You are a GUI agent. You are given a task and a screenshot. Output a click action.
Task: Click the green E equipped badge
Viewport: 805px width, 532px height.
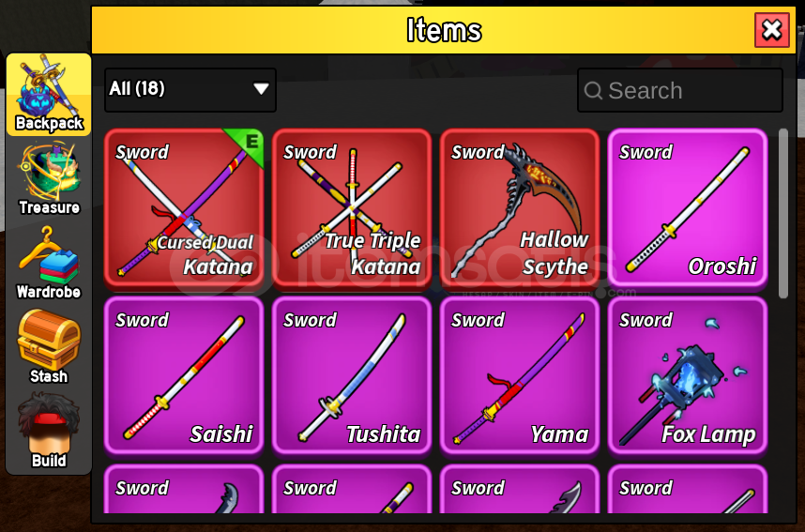(x=248, y=144)
